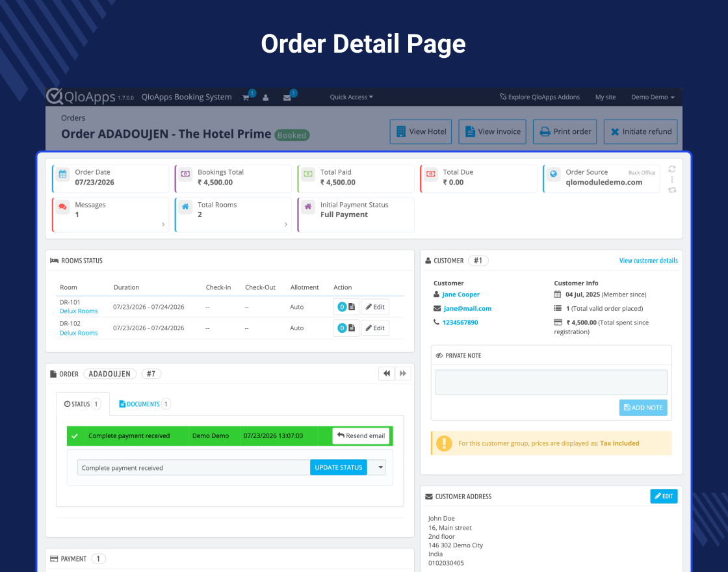Focus the Private Note text area
The width and height of the screenshot is (728, 572).
(x=551, y=382)
